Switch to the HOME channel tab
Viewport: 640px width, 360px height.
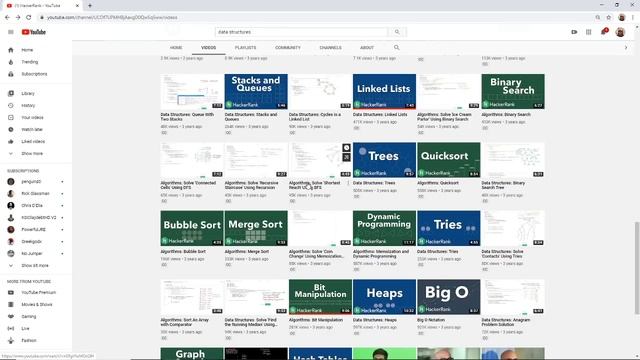coord(176,48)
